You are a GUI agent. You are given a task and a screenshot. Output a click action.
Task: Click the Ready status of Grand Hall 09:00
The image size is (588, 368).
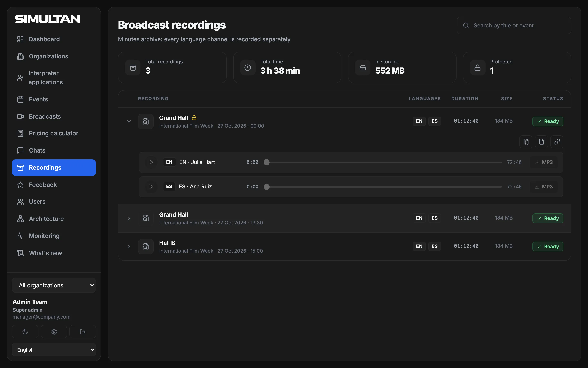tap(548, 121)
